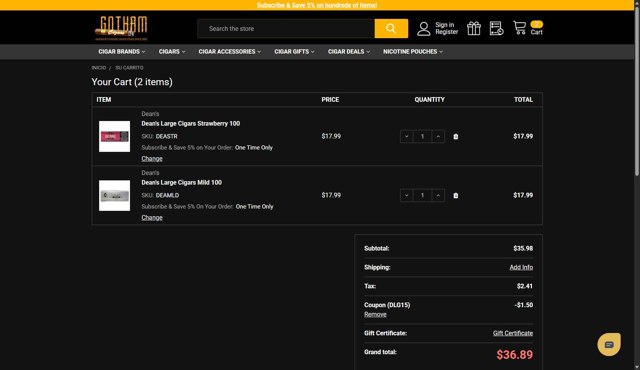Expand the Cigar Accessories menu
640x370 pixels.
pyautogui.click(x=229, y=52)
